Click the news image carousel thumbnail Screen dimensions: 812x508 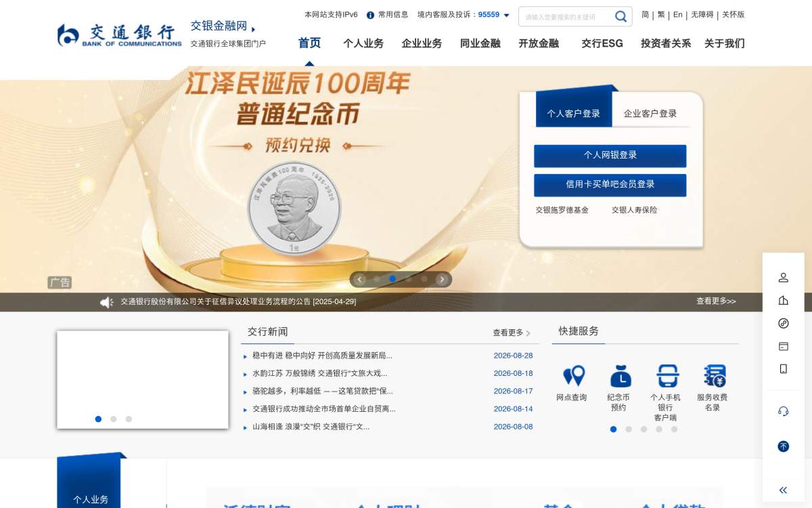pyautogui.click(x=143, y=379)
